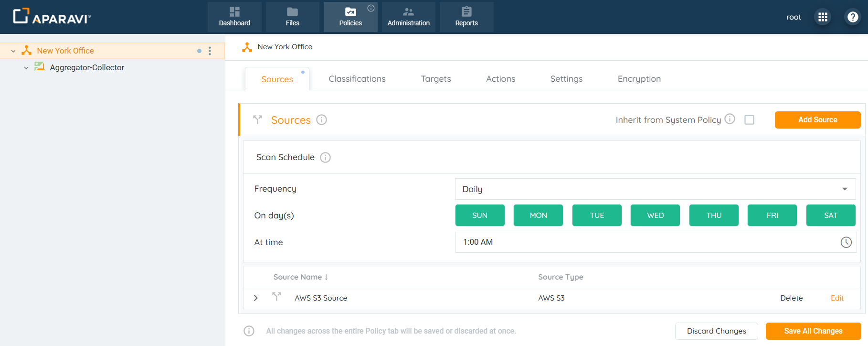Toggle the SUN day button
The height and width of the screenshot is (346, 868).
coord(479,216)
